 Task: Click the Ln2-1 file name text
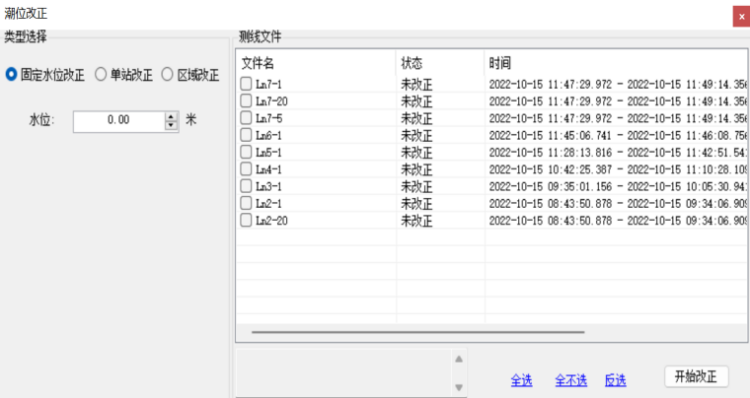pyautogui.click(x=269, y=203)
